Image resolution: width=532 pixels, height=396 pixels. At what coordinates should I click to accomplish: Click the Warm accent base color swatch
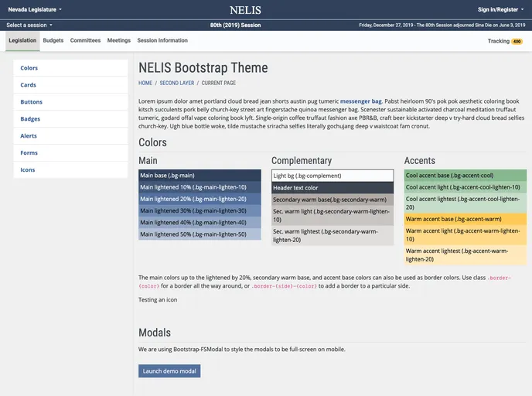[x=465, y=219]
